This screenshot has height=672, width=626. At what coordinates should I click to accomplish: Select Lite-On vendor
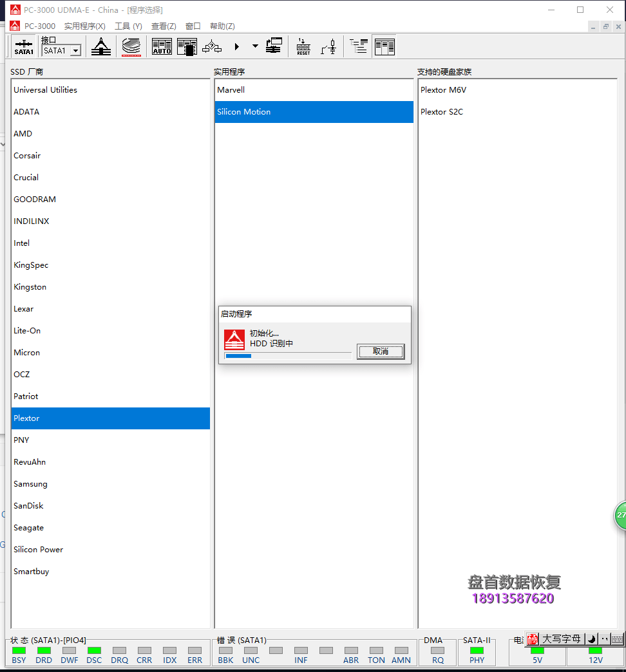click(x=111, y=330)
